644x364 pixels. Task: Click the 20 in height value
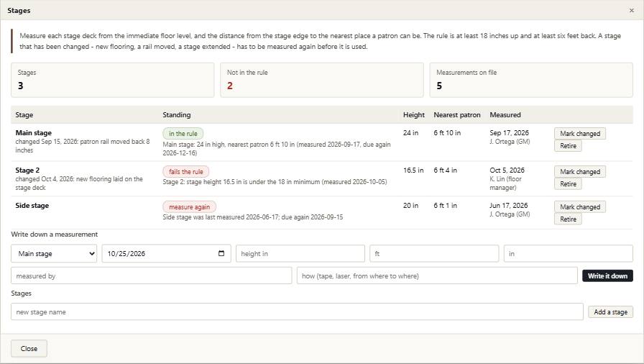click(x=410, y=206)
